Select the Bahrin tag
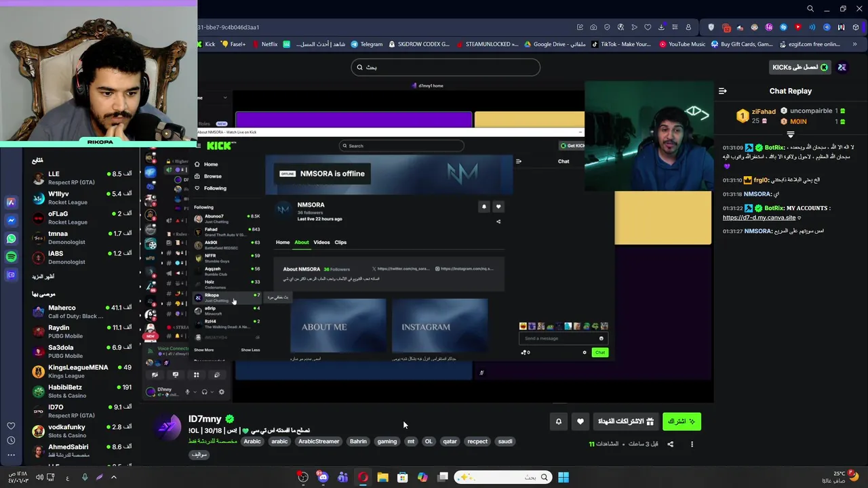Image resolution: width=868 pixels, height=488 pixels. (358, 441)
